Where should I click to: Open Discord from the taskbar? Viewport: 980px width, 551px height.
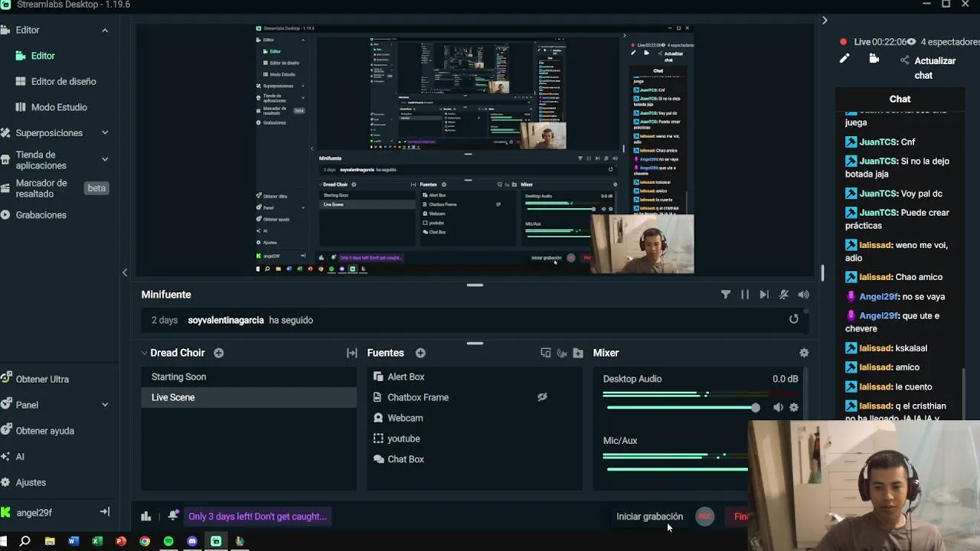[192, 541]
